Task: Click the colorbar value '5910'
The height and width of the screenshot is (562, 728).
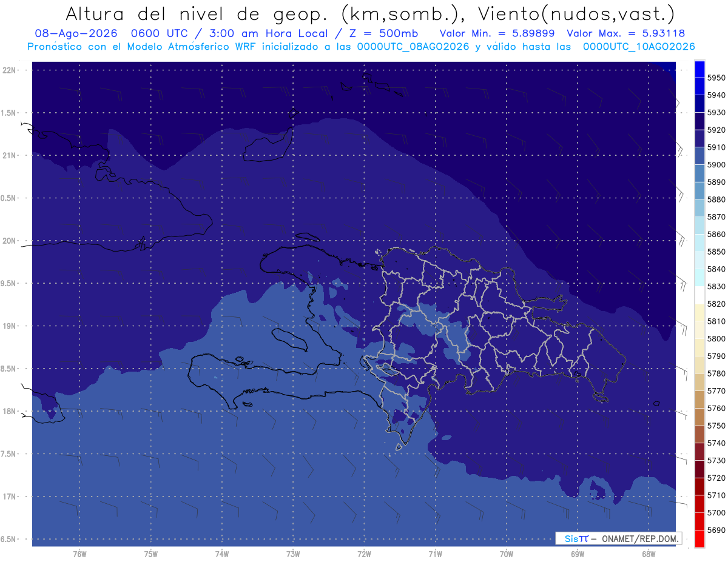Action: point(716,147)
